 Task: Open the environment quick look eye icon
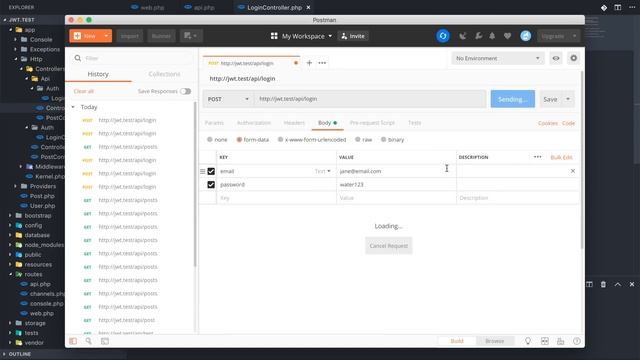click(556, 58)
